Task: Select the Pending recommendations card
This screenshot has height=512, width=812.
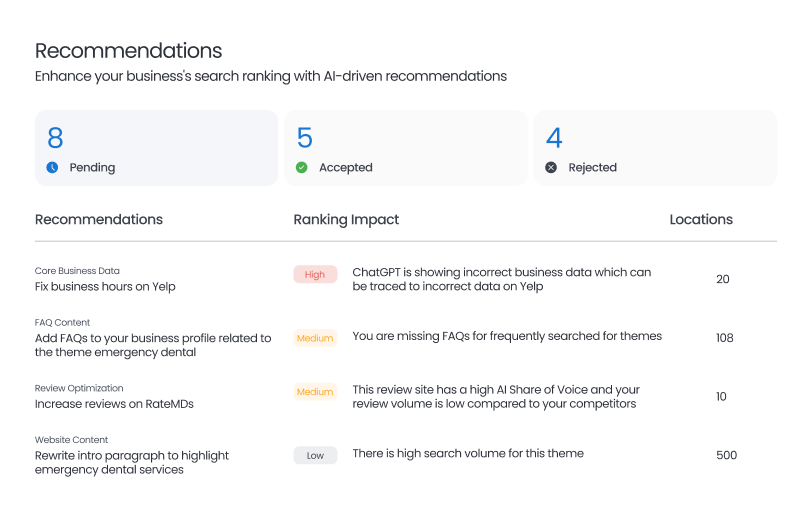Action: (x=156, y=148)
